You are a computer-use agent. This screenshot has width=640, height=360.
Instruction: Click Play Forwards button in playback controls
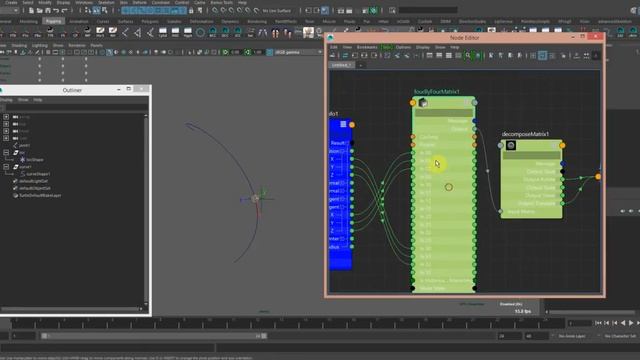631,323
